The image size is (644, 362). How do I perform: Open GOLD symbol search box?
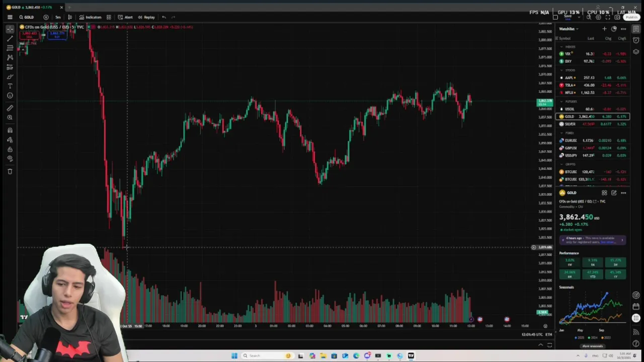coord(27,17)
